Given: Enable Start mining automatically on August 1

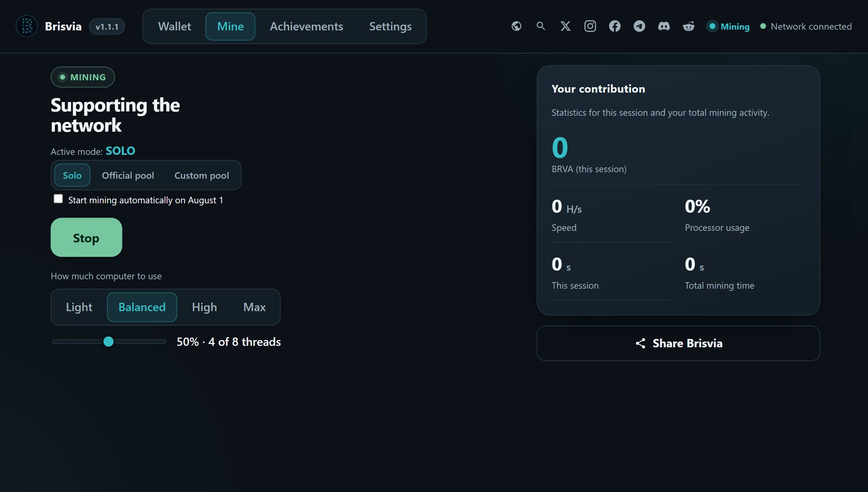Looking at the screenshot, I should coord(58,199).
